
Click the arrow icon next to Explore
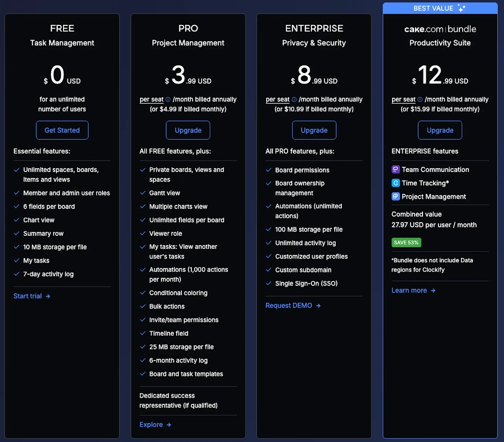click(169, 425)
